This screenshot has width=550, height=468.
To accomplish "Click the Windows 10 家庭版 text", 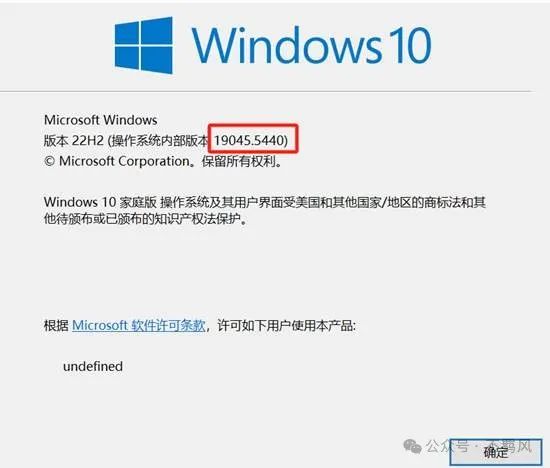I will [x=100, y=202].
